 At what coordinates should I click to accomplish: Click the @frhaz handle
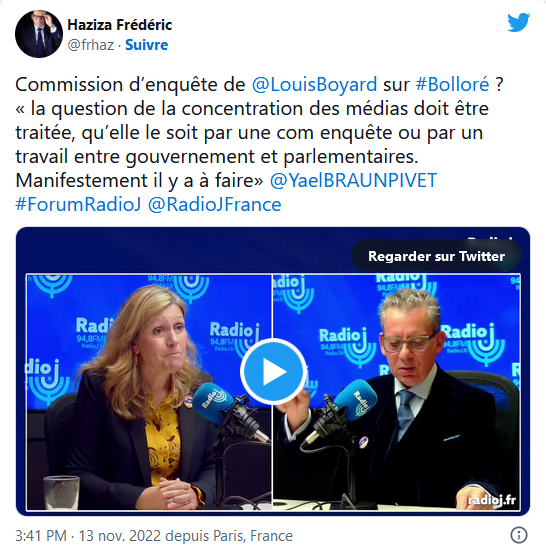[91, 45]
